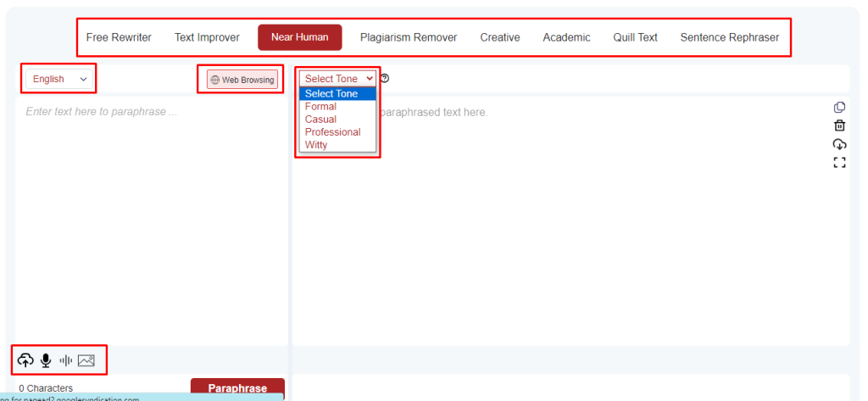Select the Free Rewriter tab
868x401 pixels.
(119, 37)
